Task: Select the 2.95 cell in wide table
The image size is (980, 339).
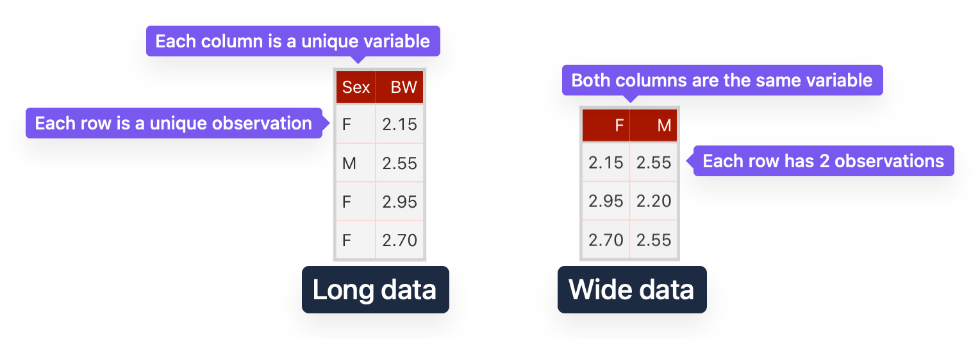Action: pyautogui.click(x=606, y=201)
